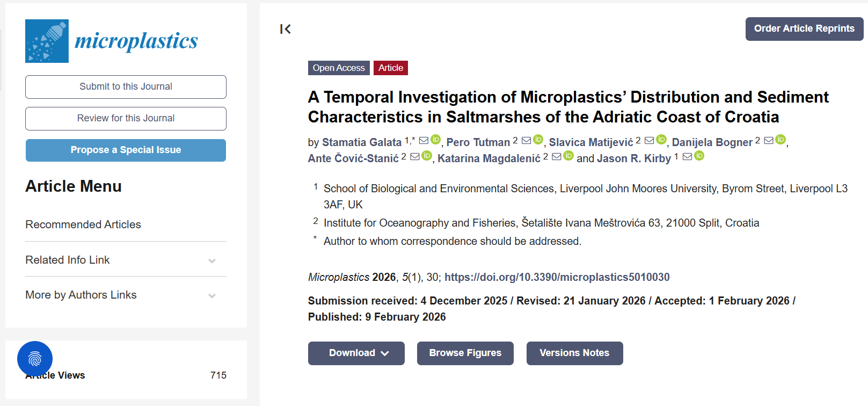Screen dimensions: 868x406
Task: Open the article DOI link
Action: [557, 277]
